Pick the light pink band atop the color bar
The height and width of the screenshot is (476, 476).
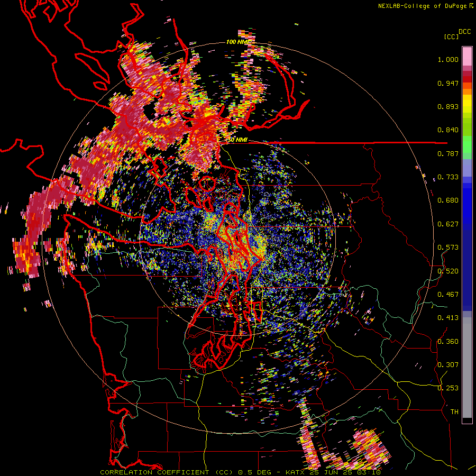coord(467,56)
